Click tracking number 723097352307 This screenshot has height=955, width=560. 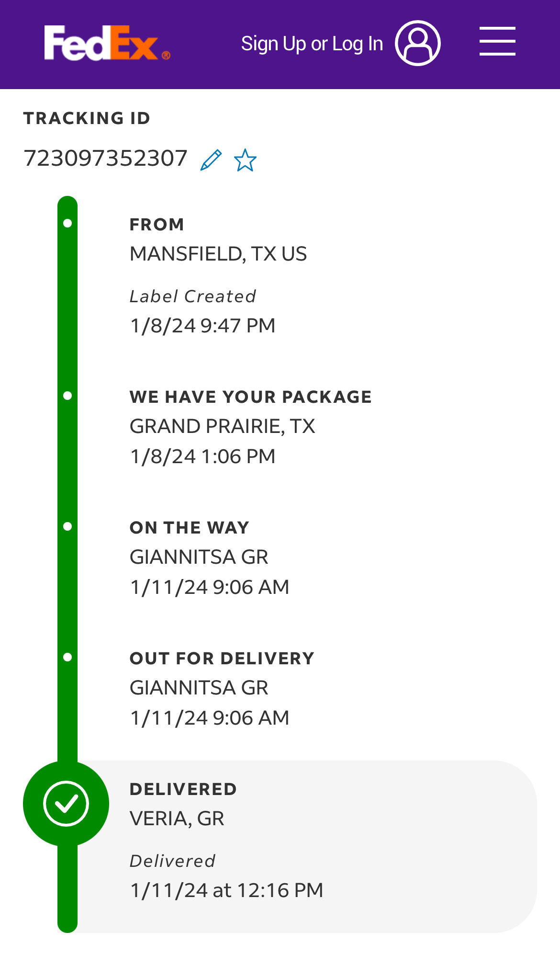pyautogui.click(x=105, y=159)
